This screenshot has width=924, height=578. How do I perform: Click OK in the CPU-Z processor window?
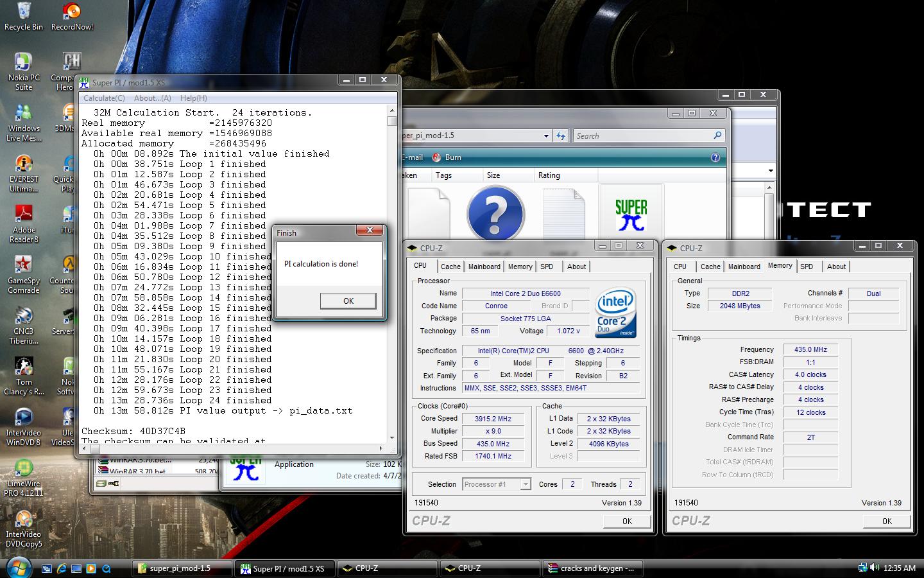[627, 521]
